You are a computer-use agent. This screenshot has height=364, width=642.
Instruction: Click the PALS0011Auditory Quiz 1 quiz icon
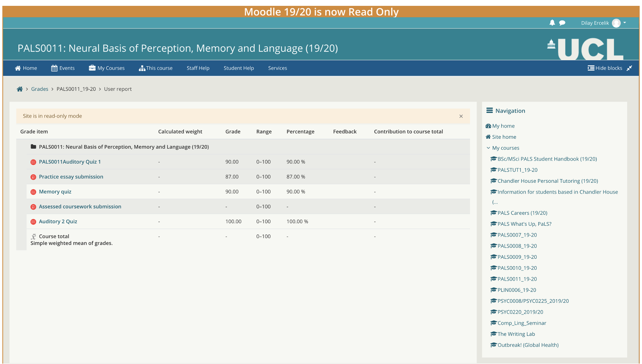tap(33, 162)
